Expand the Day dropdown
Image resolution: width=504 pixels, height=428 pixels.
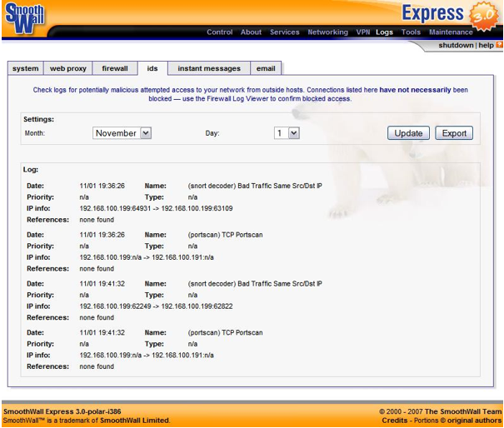pos(287,133)
